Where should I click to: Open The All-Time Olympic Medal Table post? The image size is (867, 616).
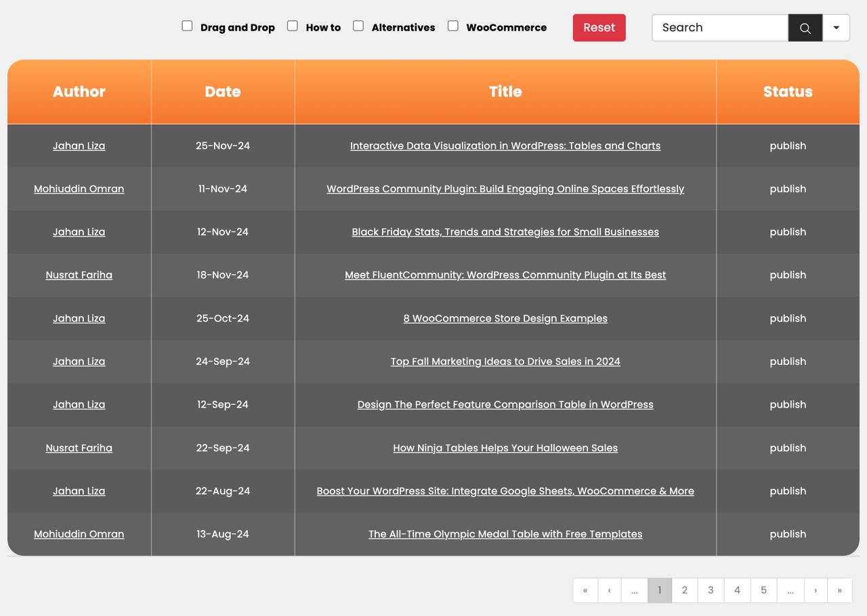click(x=505, y=534)
